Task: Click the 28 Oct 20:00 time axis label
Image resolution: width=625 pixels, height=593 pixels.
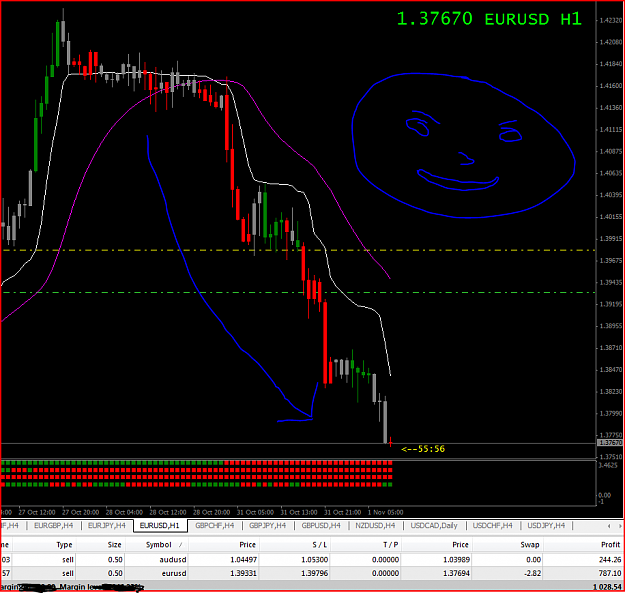Action: pyautogui.click(x=211, y=512)
